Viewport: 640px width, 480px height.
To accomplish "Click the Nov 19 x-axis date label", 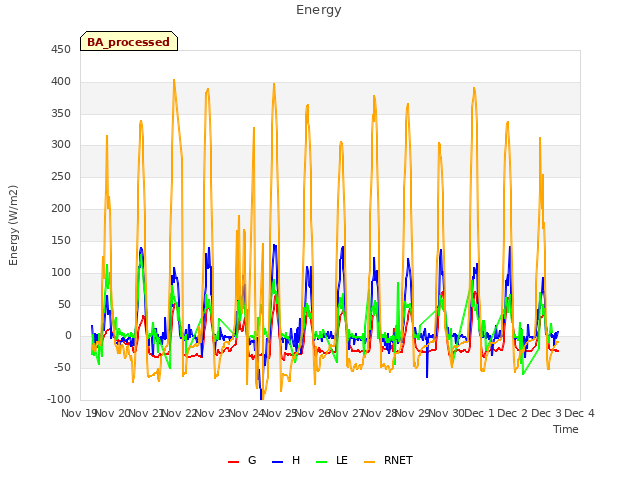I will (78, 413).
